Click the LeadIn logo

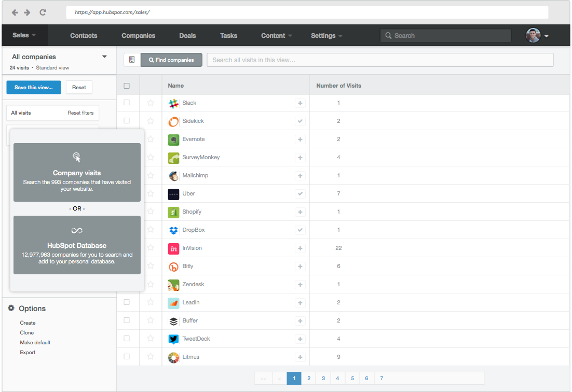click(x=173, y=303)
